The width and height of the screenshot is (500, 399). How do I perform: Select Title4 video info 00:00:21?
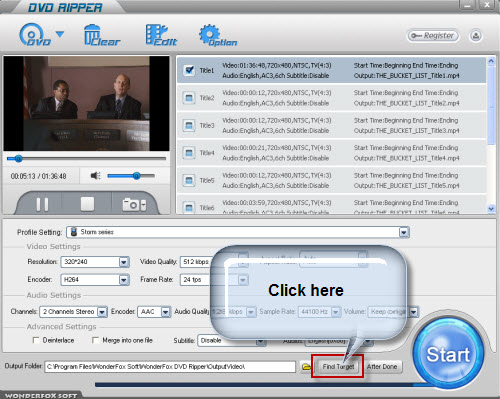pyautogui.click(x=277, y=148)
